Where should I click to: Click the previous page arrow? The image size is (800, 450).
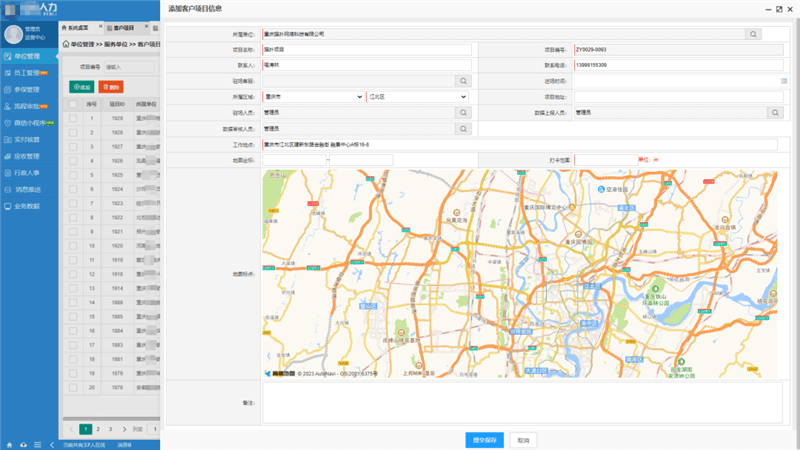[x=71, y=429]
